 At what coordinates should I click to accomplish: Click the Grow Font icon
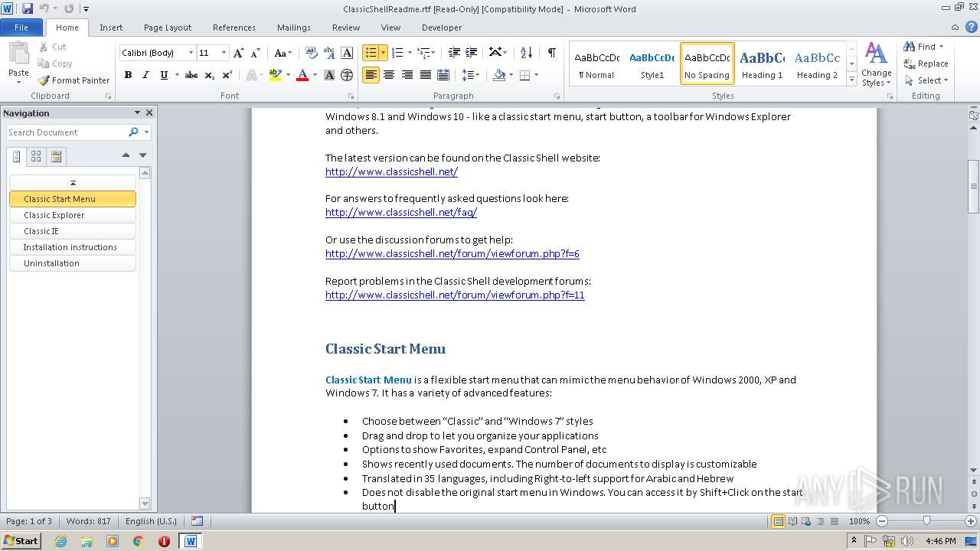click(x=239, y=53)
